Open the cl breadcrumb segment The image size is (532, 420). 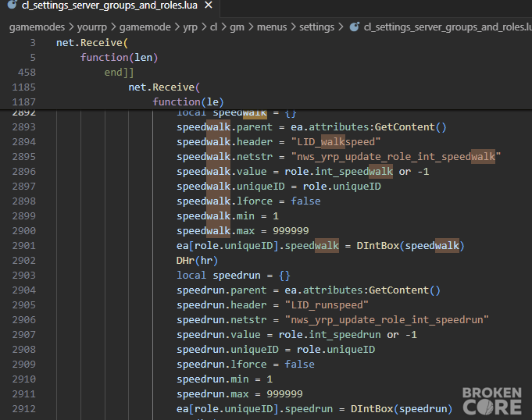(x=213, y=27)
